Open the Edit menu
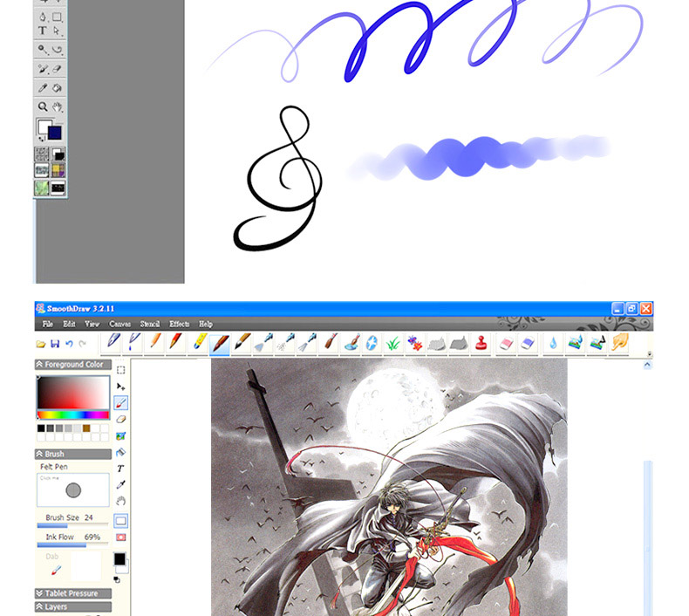The image size is (689, 616). (69, 324)
